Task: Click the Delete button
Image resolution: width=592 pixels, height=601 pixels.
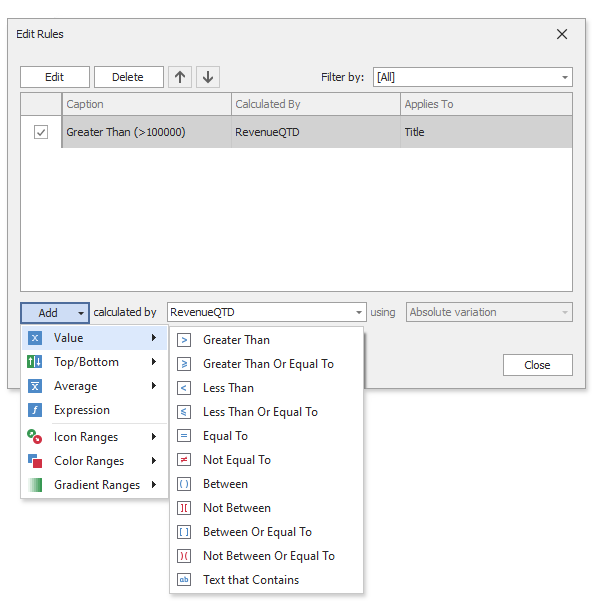Action: (x=128, y=77)
